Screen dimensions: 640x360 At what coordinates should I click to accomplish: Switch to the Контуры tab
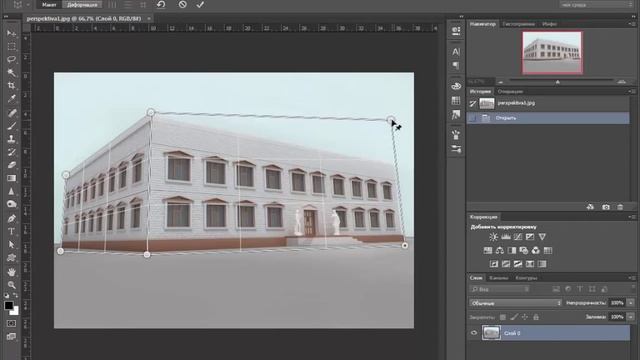[x=526, y=278]
